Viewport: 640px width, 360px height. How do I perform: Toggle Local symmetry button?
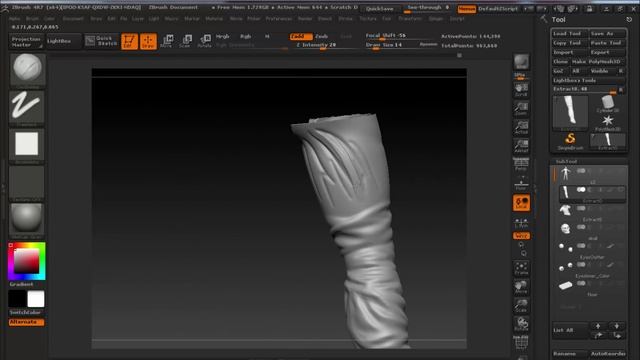(521, 203)
